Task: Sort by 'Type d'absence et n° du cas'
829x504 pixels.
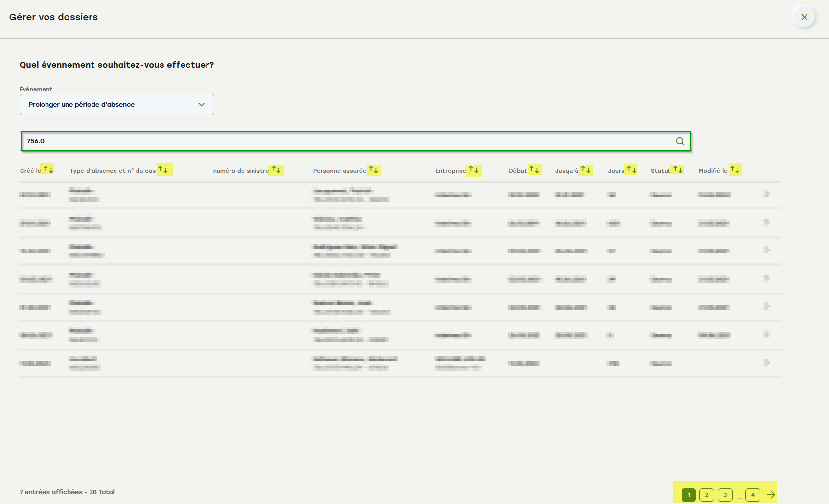Action: coord(164,170)
